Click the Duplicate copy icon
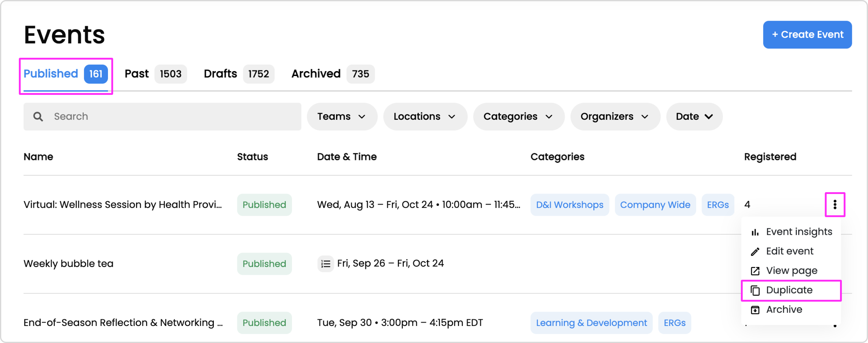868x343 pixels. click(755, 290)
